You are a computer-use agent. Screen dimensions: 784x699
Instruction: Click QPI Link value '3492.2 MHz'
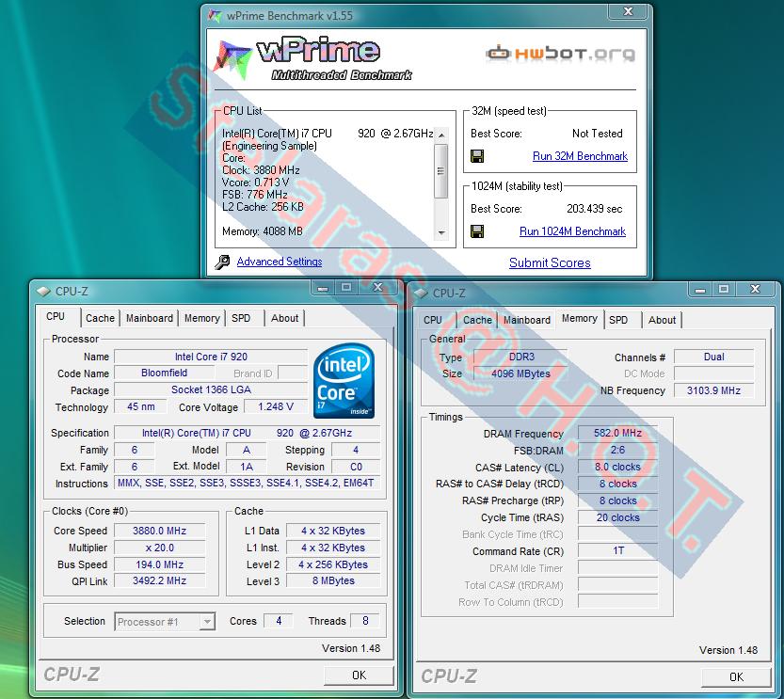click(x=159, y=580)
